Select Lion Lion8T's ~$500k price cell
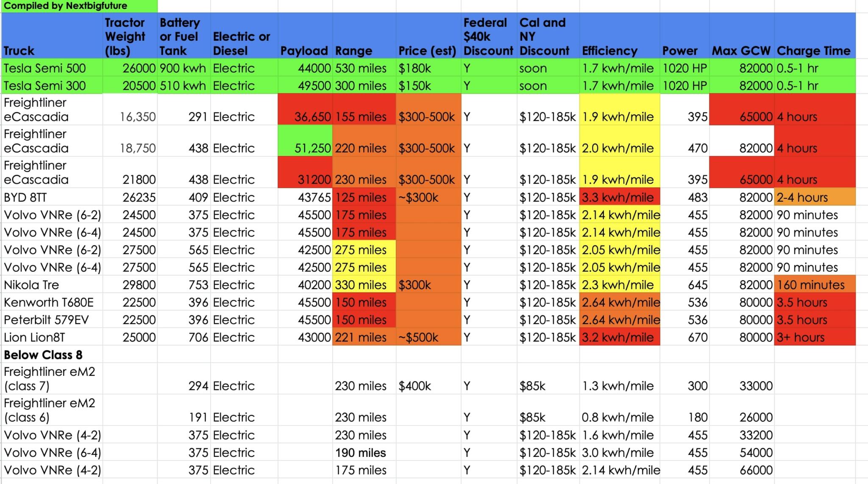This screenshot has width=868, height=484. click(428, 337)
